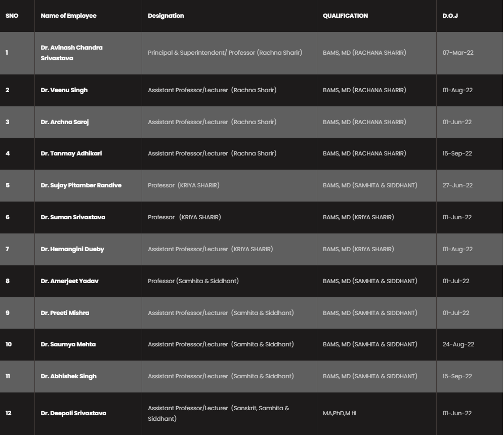This screenshot has height=435, width=504.
Task: Select the MA,PhD,M fil qualification cell
Action: (340, 413)
